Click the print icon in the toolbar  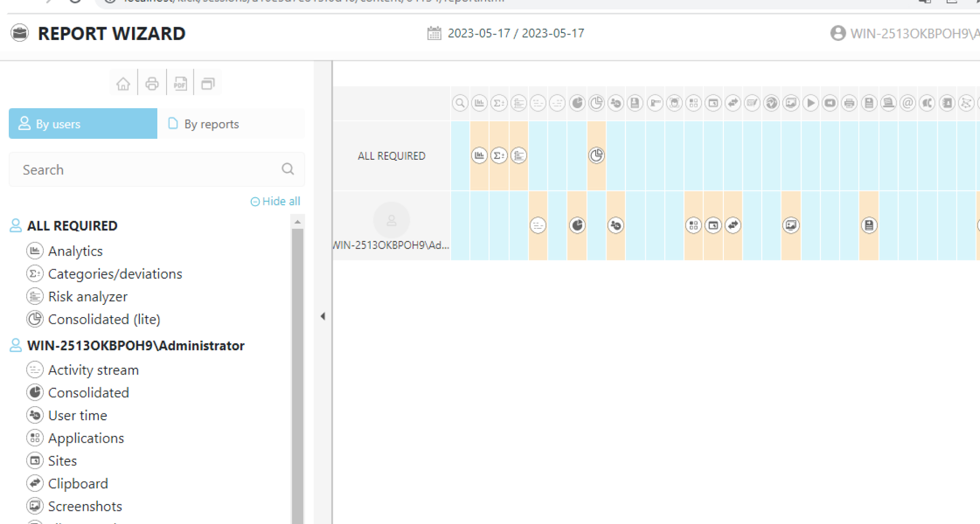tap(152, 84)
